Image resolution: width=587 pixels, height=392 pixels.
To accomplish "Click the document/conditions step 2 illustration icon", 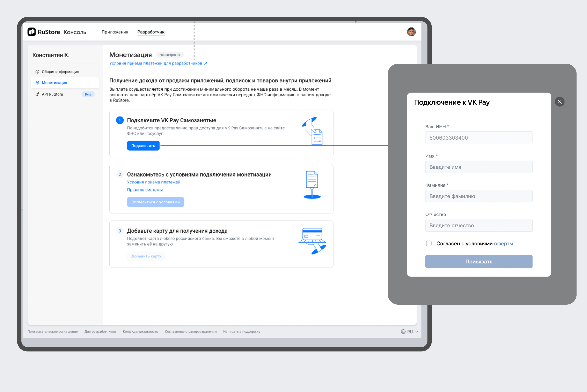I will click(x=312, y=186).
